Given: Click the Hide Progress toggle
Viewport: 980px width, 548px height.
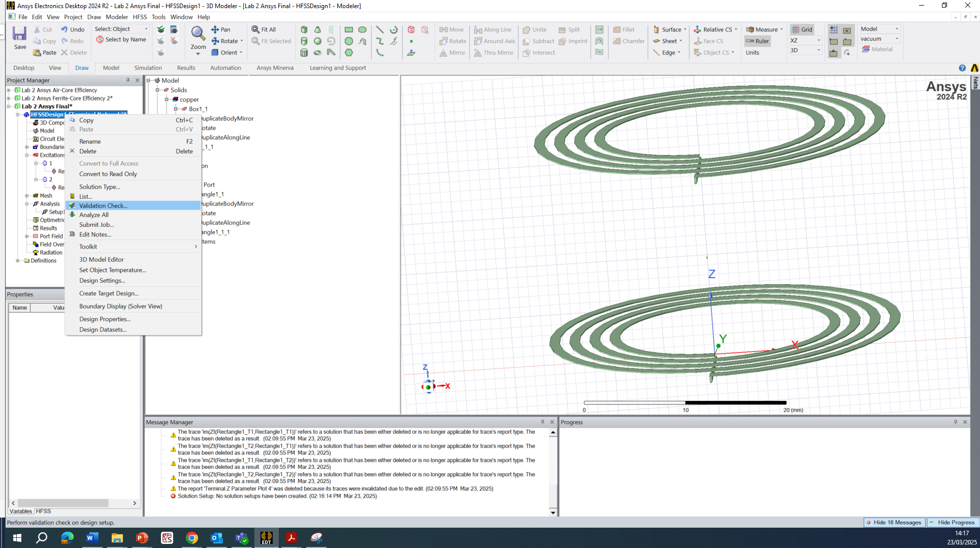Looking at the screenshot, I should point(953,523).
